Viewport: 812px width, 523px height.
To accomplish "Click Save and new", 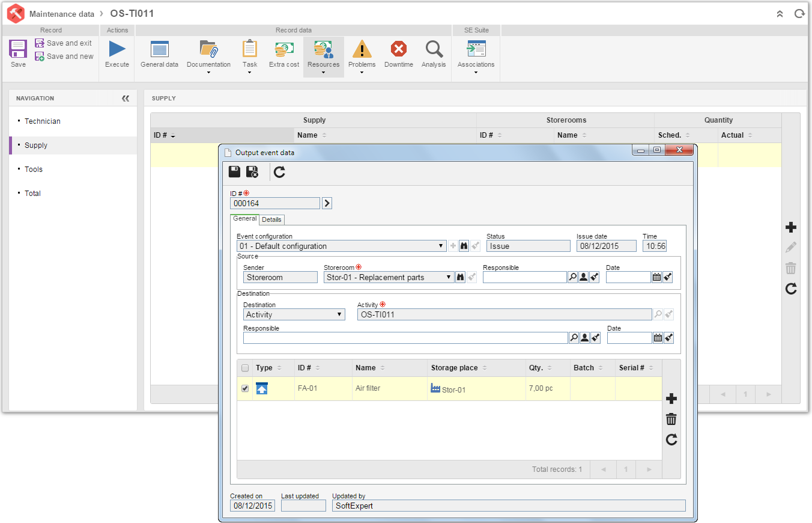I will (64, 57).
